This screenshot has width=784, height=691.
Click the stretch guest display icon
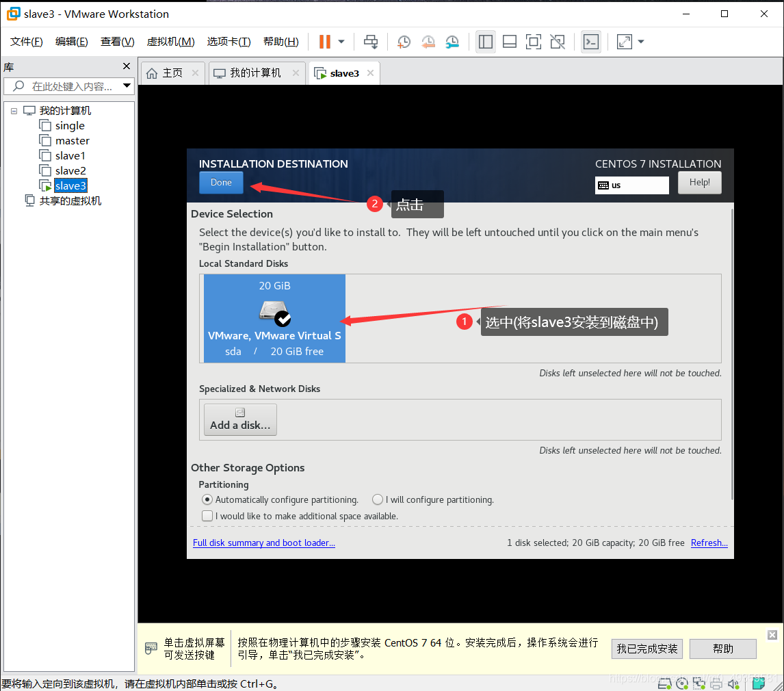coord(625,42)
